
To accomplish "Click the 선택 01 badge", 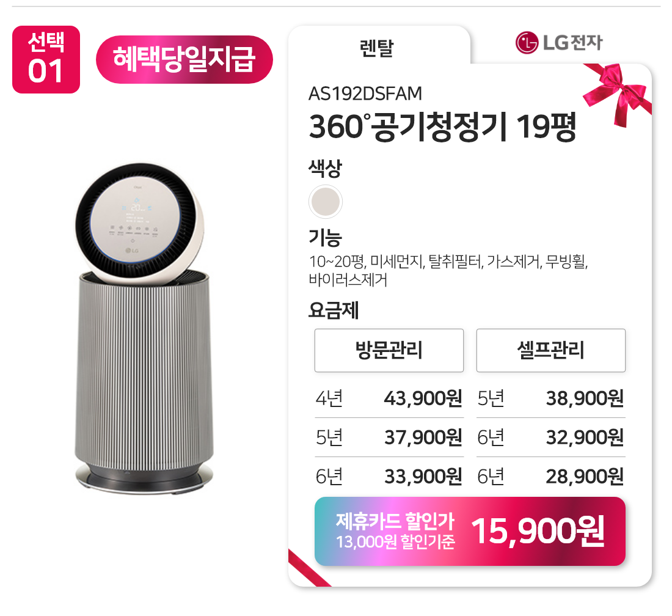I will point(46,60).
